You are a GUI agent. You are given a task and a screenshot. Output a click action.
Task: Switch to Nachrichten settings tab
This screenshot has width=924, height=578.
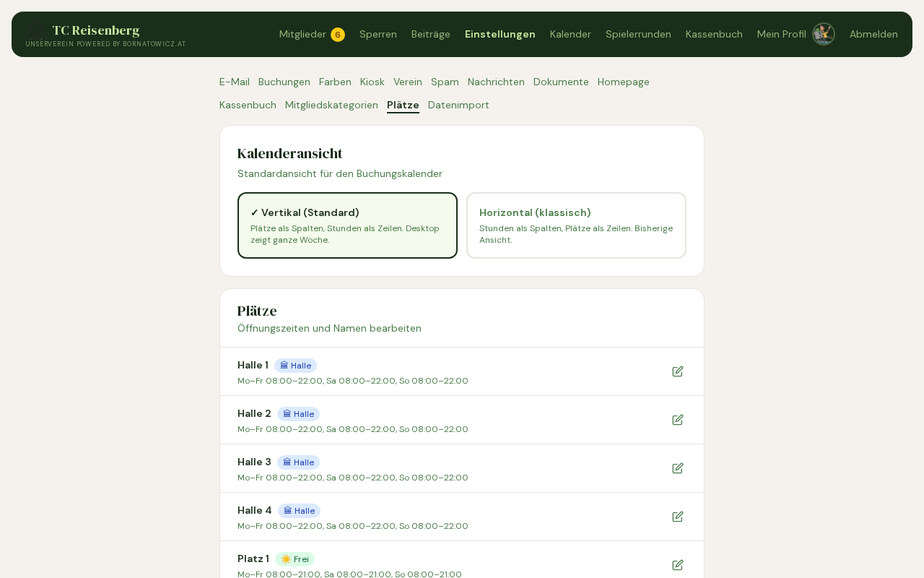point(496,82)
